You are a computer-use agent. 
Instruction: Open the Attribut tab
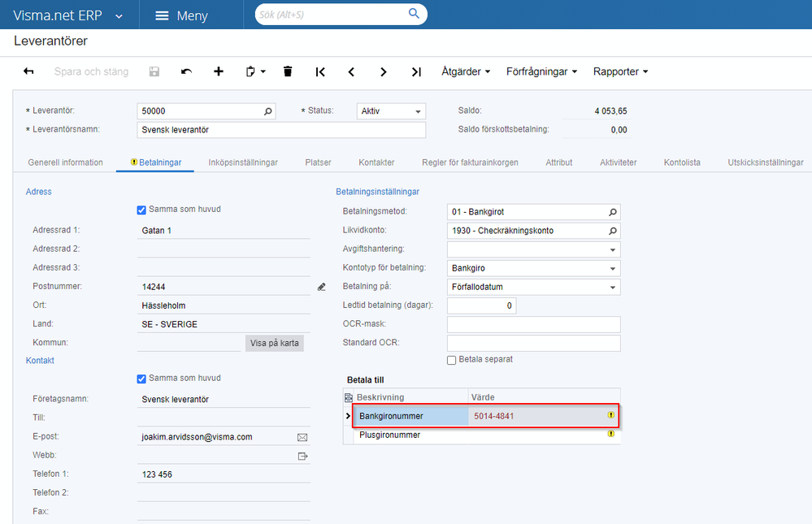click(x=558, y=162)
